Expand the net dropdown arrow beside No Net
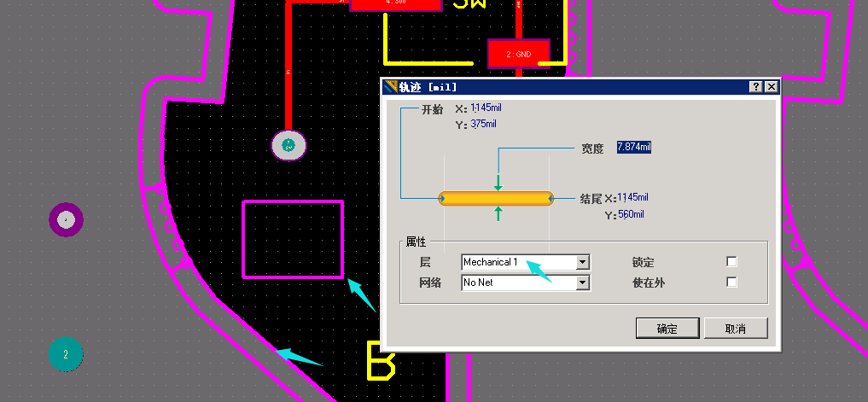The image size is (868, 402). point(584,283)
